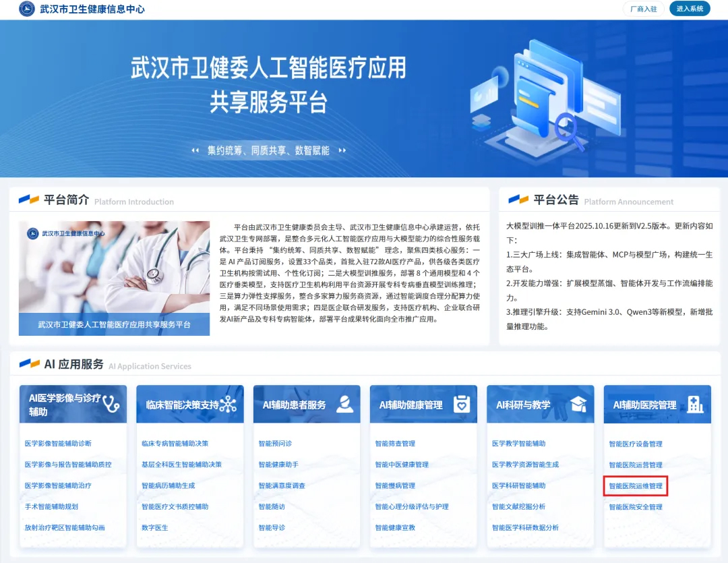Click the right arrows beside the banner slogan
The image size is (728, 563).
342,150
